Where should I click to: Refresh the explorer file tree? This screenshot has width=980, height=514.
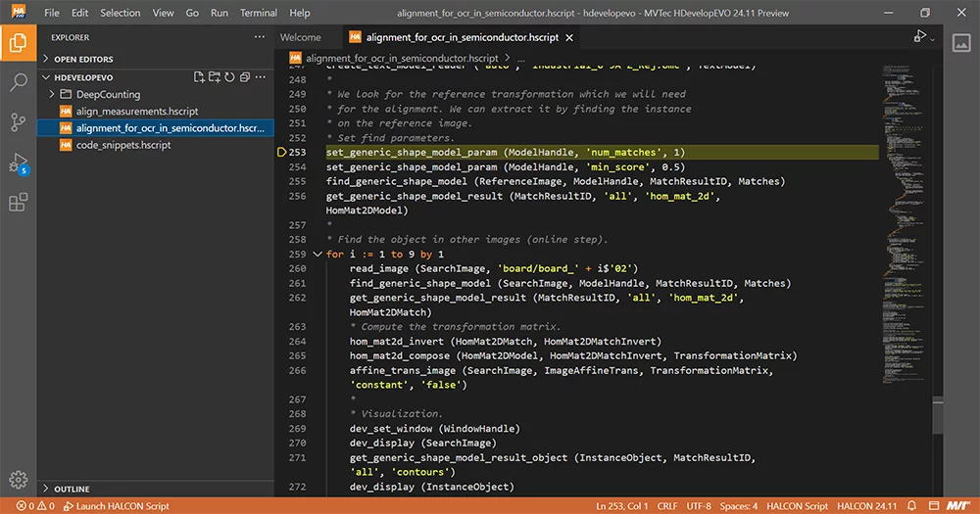click(229, 77)
